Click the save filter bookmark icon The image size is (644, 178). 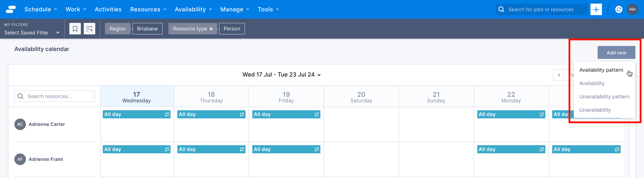(x=75, y=29)
